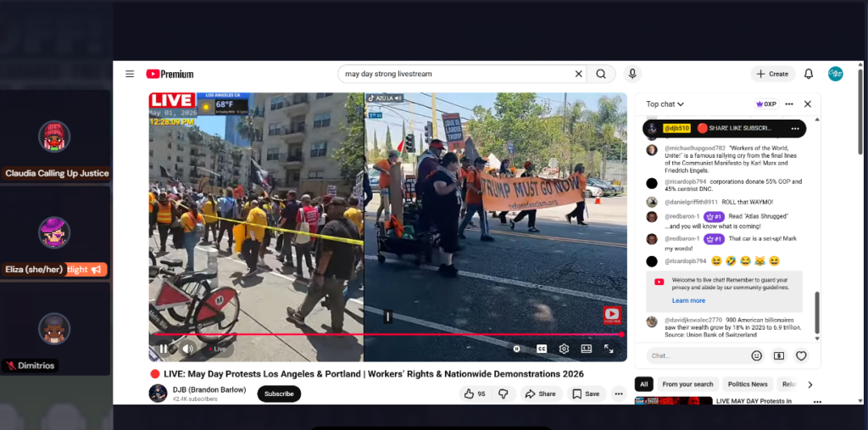Click the red video progress bar
The width and height of the screenshot is (868, 430).
pos(387,334)
